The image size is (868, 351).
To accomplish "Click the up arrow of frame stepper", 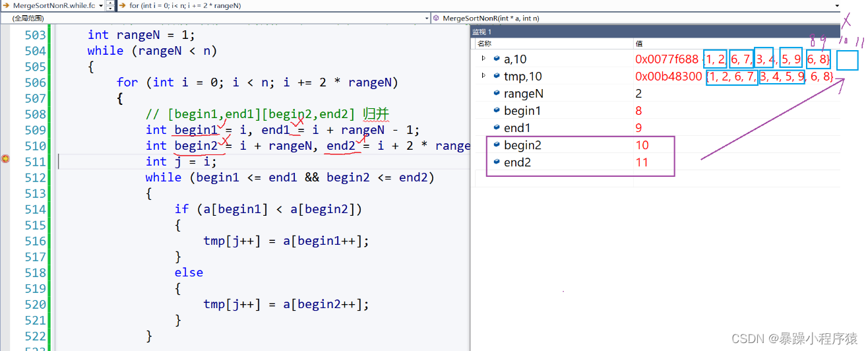I will click(109, 3).
